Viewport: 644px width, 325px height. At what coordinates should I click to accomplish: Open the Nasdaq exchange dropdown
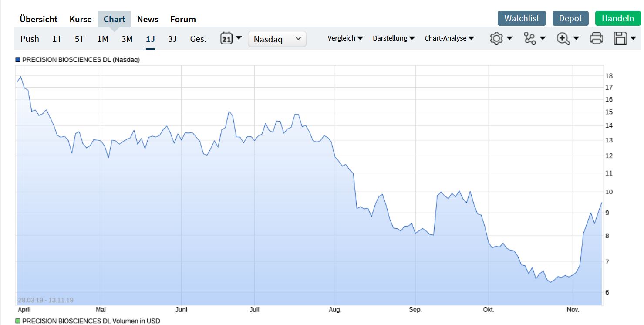point(277,39)
